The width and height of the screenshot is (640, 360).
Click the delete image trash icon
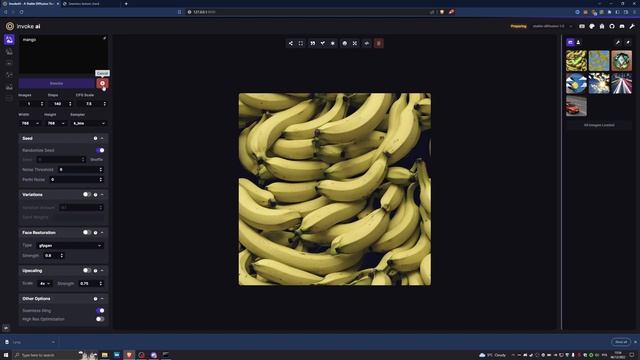click(378, 43)
